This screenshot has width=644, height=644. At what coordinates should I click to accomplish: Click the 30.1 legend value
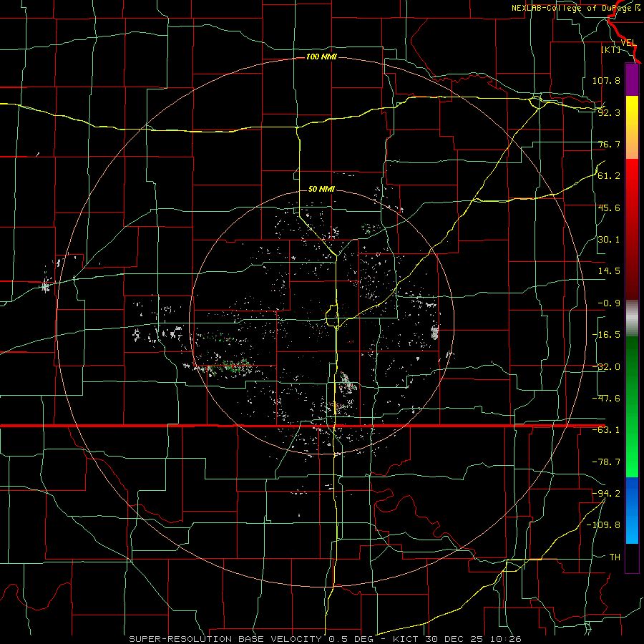609,240
